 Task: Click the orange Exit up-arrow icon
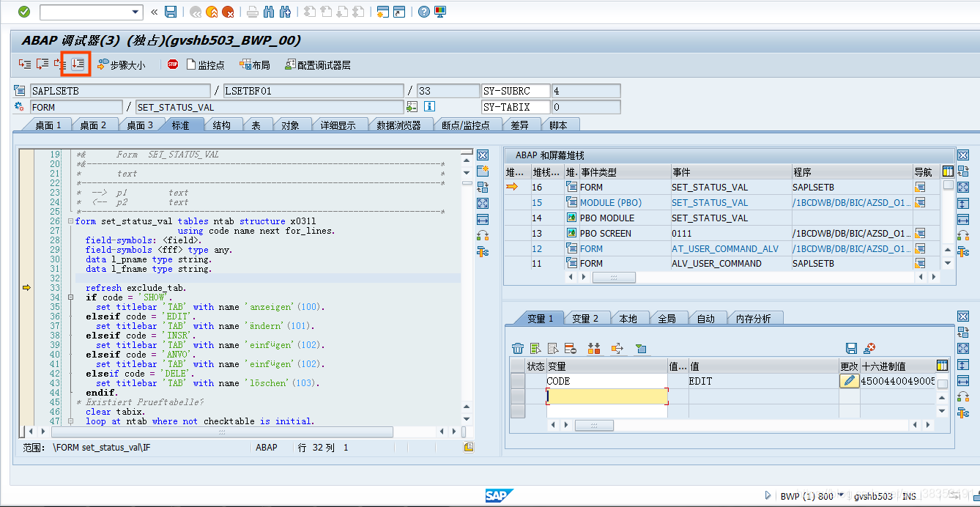[x=212, y=12]
